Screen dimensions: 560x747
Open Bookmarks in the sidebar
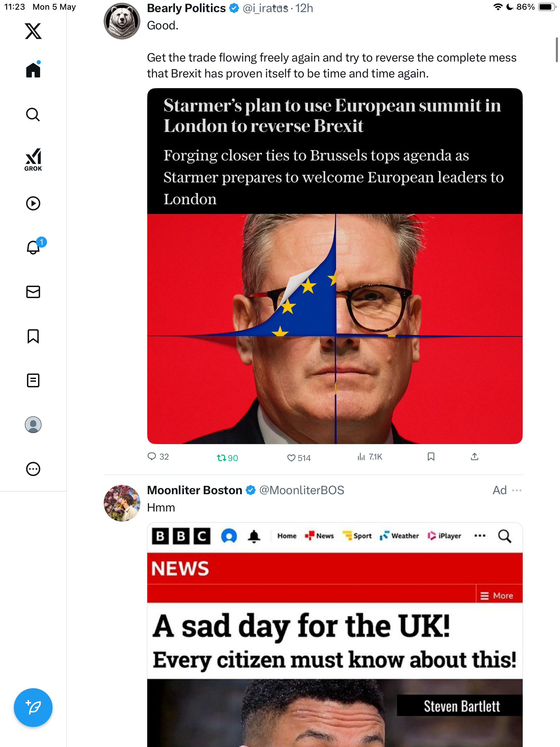pos(33,336)
